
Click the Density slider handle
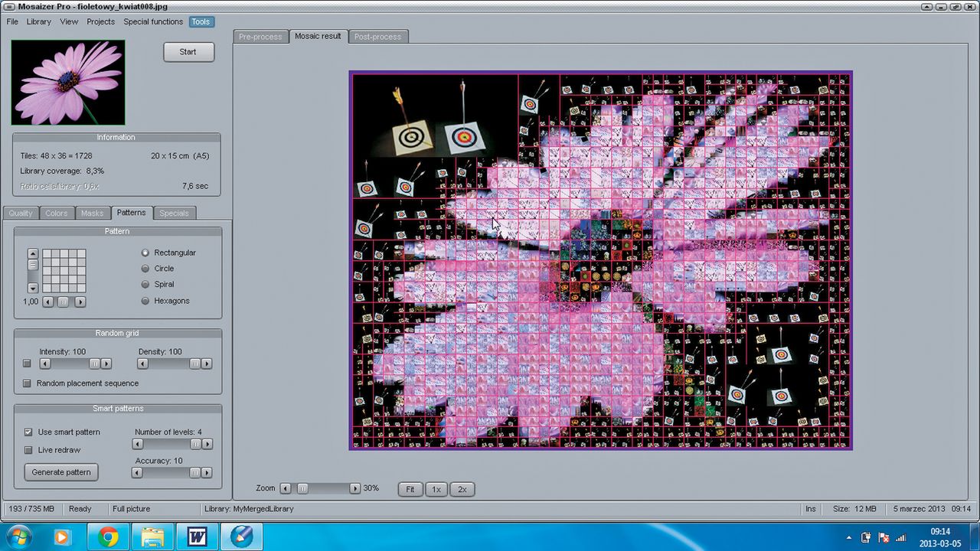point(195,364)
